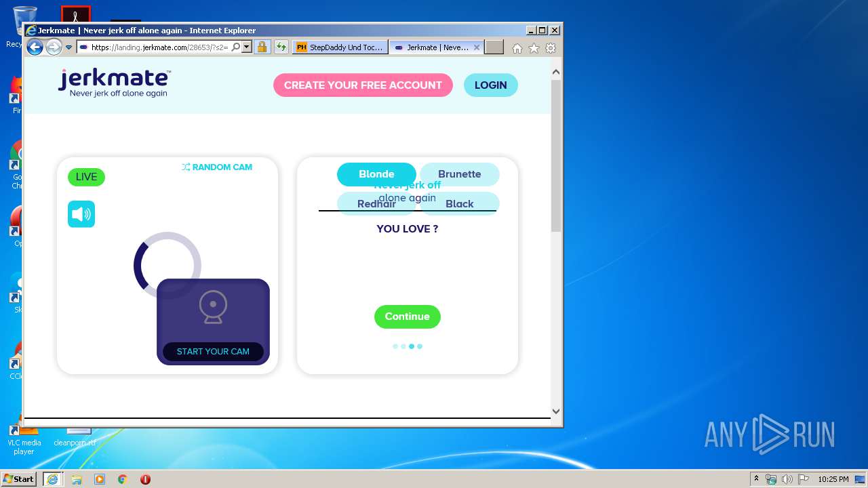868x488 pixels.
Task: Open the Home page icon
Action: (x=517, y=48)
